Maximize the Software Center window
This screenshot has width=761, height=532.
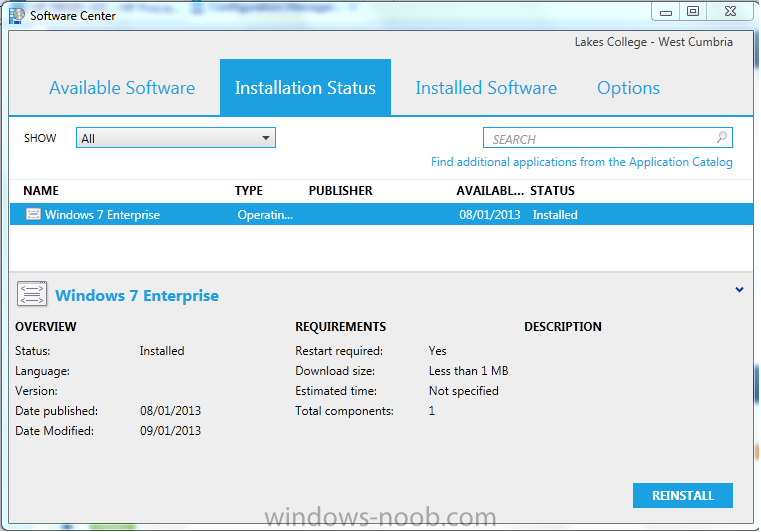693,11
